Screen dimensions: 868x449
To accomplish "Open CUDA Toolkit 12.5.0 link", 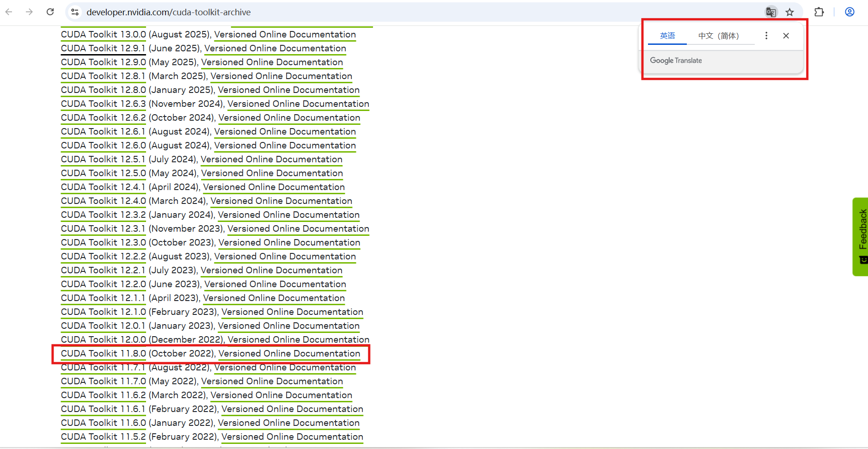I will [104, 173].
